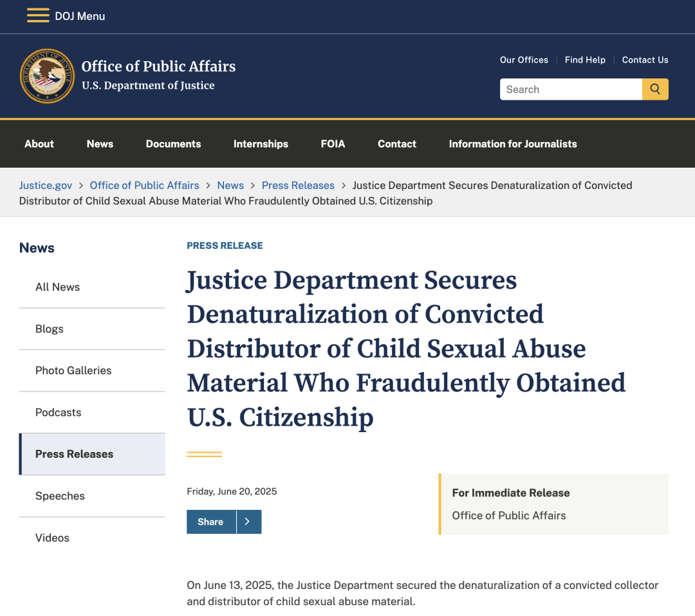This screenshot has width=695, height=616.
Task: Open the News navigation menu item
Action: (100, 144)
